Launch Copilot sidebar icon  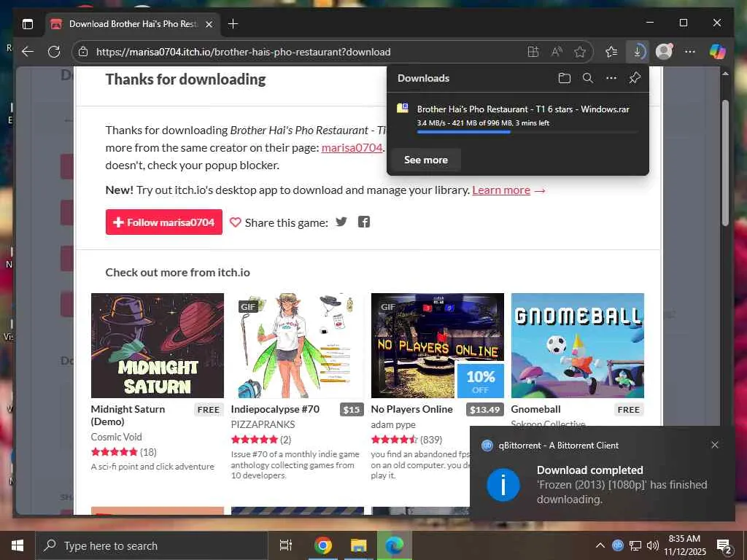[718, 52]
